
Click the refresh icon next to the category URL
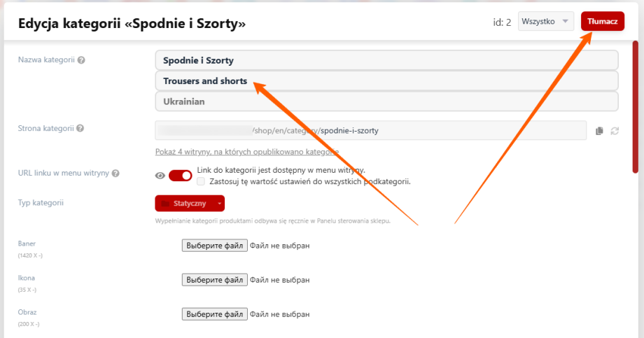615,131
